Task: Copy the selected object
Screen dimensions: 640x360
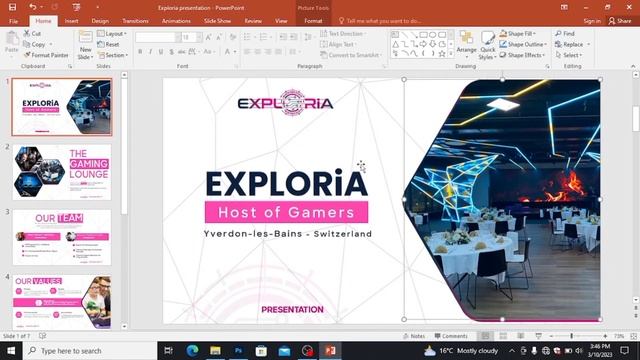Action: tap(34, 44)
